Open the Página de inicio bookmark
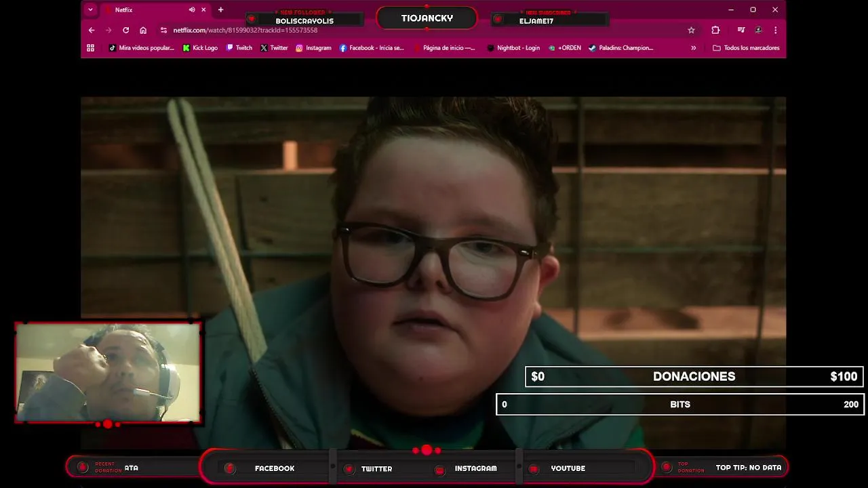This screenshot has height=488, width=868. pyautogui.click(x=444, y=47)
